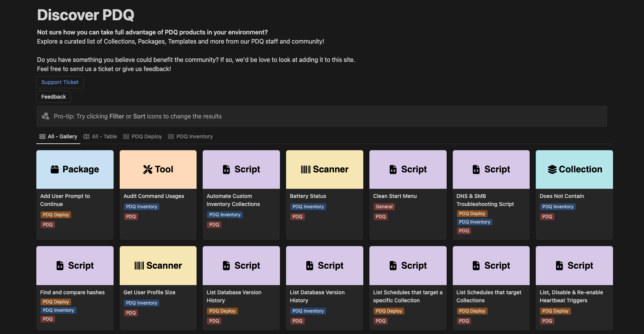
Task: Click the gallery icon beside PDQ Deploy tab
Action: (126, 136)
